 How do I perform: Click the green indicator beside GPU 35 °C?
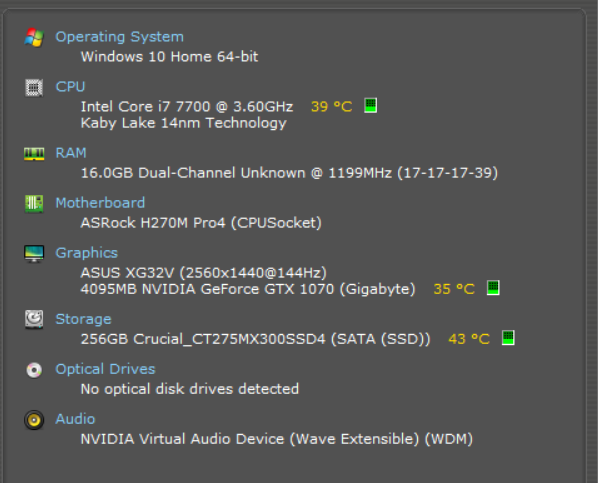(493, 288)
